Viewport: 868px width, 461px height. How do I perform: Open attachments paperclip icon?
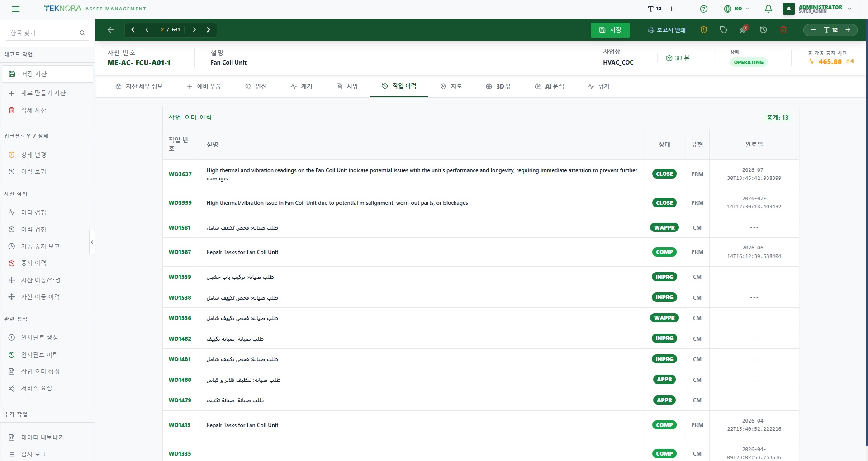(743, 30)
